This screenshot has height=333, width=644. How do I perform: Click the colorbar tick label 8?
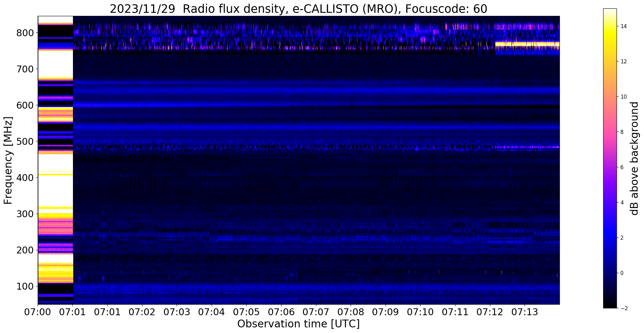tap(622, 132)
